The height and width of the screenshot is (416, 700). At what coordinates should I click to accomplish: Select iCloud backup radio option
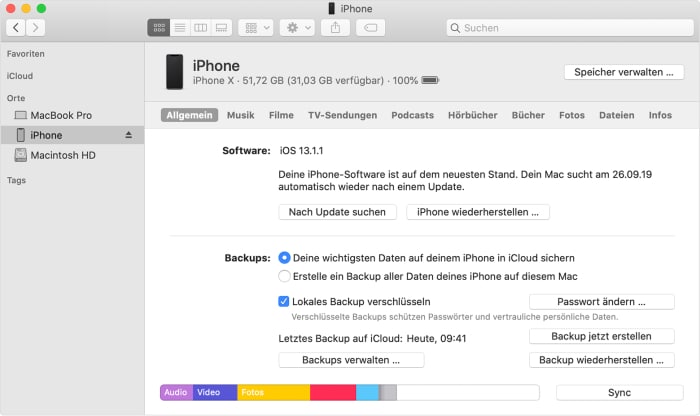tap(284, 258)
